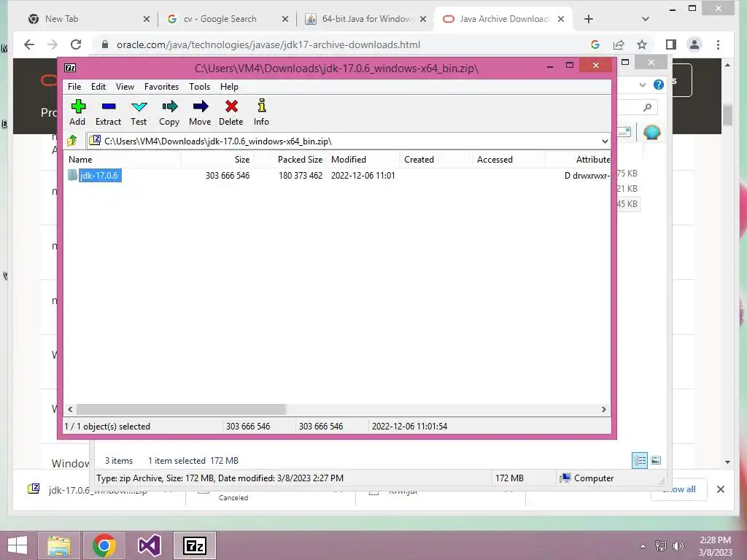
Task: Expand the 7-Zip address path dropdown
Action: coord(605,141)
